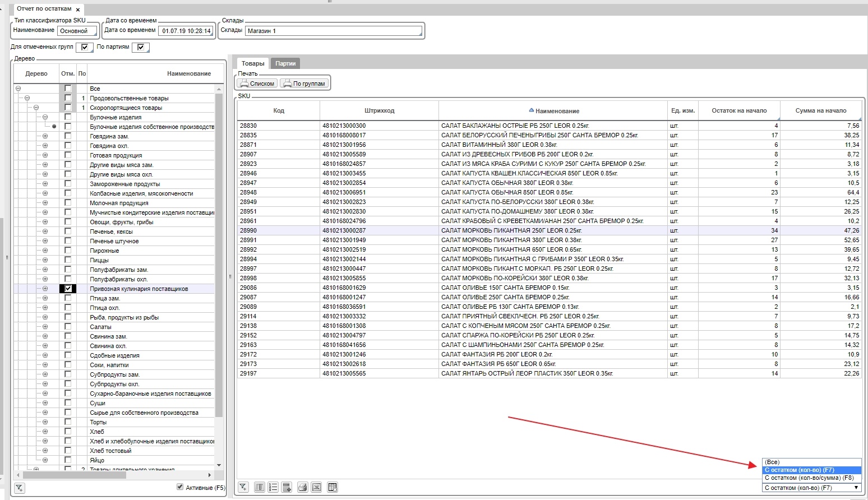Click the printer icon below the SKU table
This screenshot has width=868, height=500.
coord(302,487)
